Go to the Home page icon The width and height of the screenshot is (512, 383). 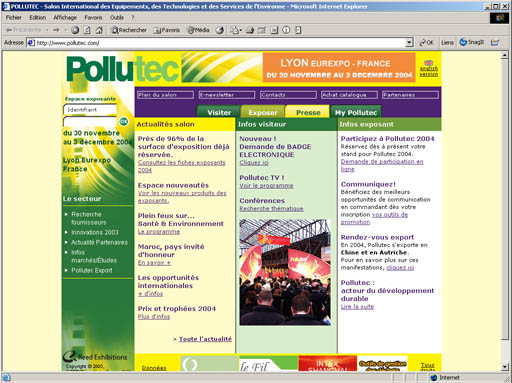click(99, 30)
